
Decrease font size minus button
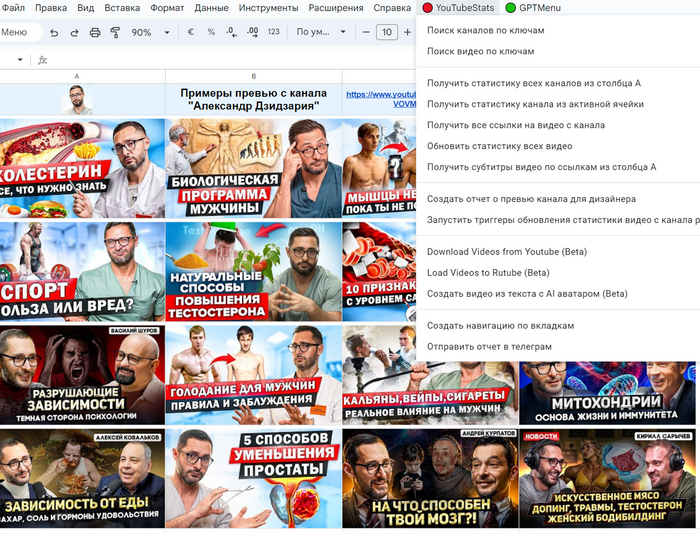point(366,32)
